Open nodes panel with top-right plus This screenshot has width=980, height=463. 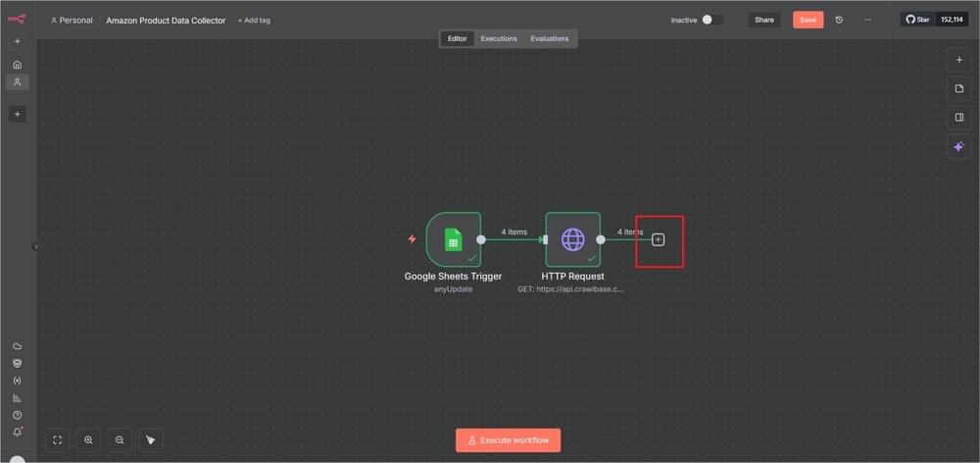959,60
